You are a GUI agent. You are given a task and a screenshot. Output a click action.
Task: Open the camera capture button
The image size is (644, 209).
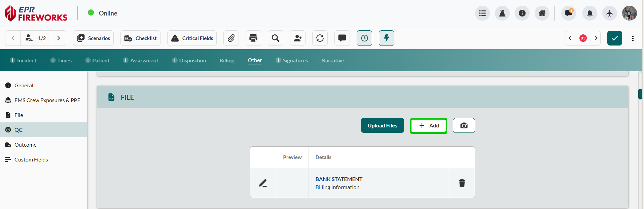pyautogui.click(x=464, y=125)
